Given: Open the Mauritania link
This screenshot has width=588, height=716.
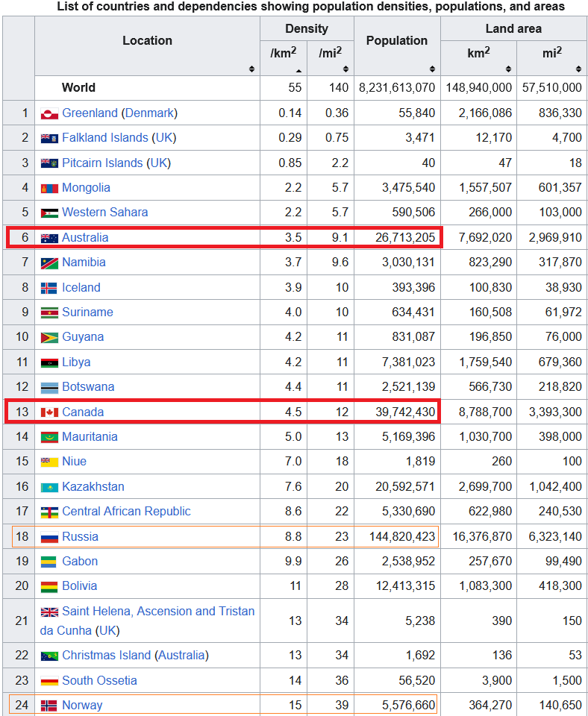Looking at the screenshot, I should (90, 436).
